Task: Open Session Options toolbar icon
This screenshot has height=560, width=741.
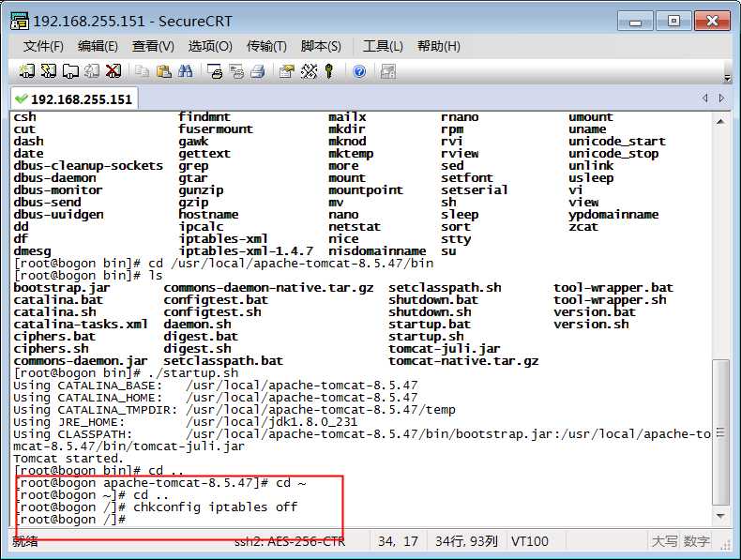Action: (x=286, y=71)
